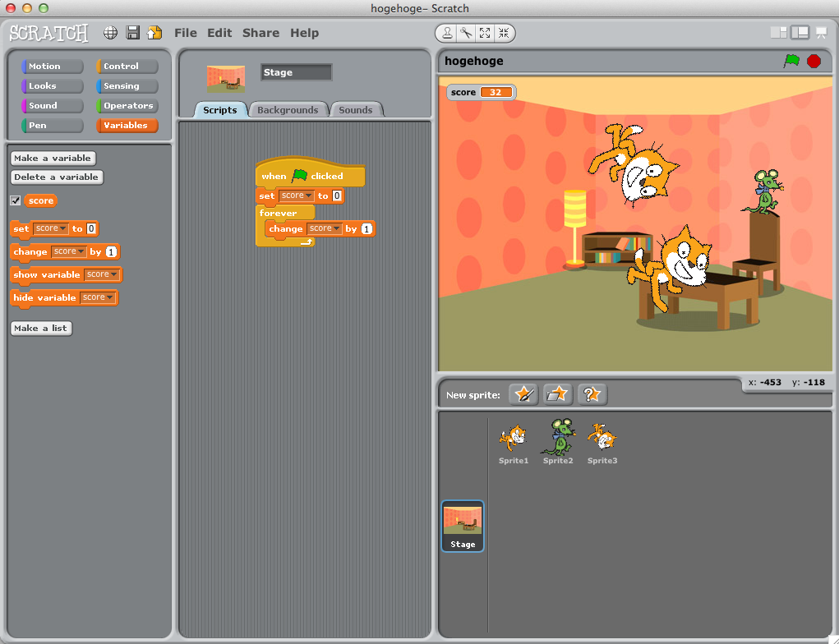
Task: Switch to full stage view mode
Action: (800, 33)
